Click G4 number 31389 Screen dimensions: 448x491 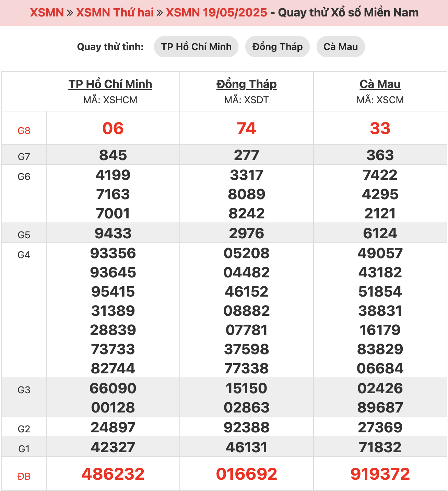pyautogui.click(x=113, y=311)
